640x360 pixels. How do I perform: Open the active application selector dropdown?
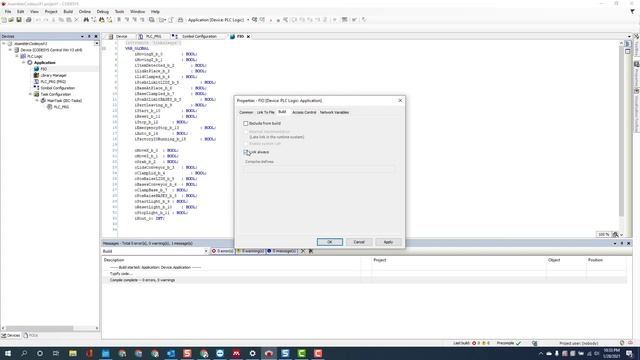coord(248,20)
